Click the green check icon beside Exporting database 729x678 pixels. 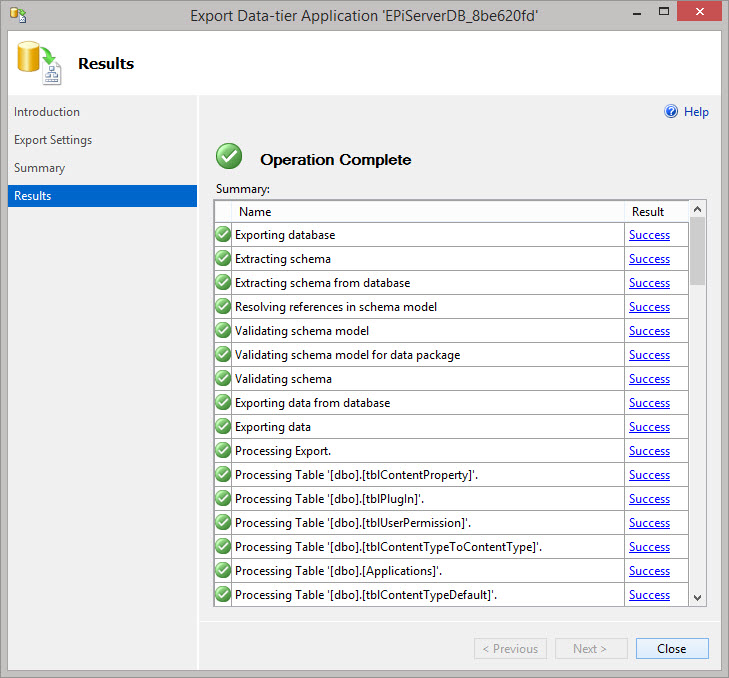223,235
